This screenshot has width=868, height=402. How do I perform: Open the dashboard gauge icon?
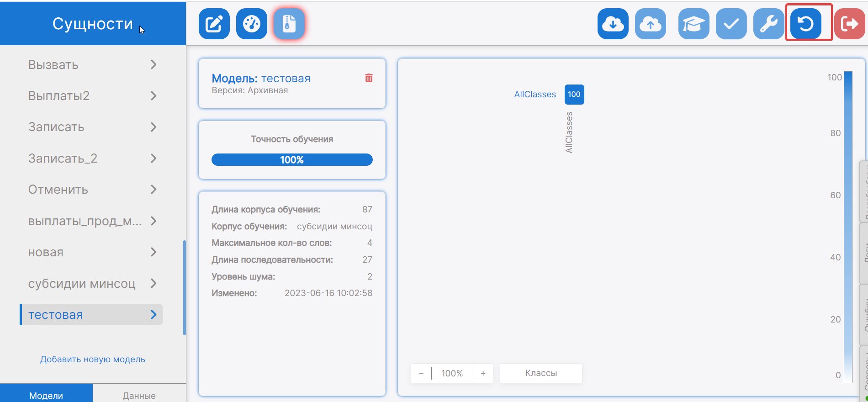pos(252,24)
